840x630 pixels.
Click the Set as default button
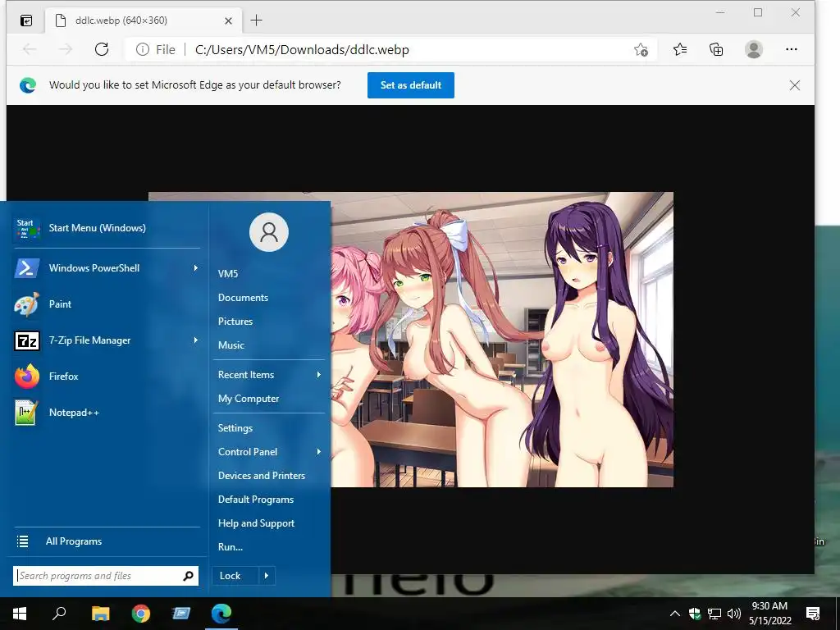(411, 85)
